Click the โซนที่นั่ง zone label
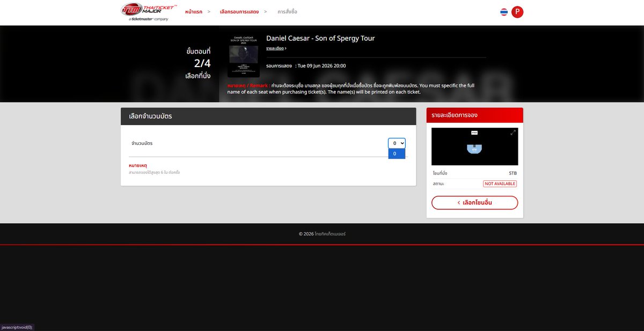The image size is (644, 331). pos(440,173)
